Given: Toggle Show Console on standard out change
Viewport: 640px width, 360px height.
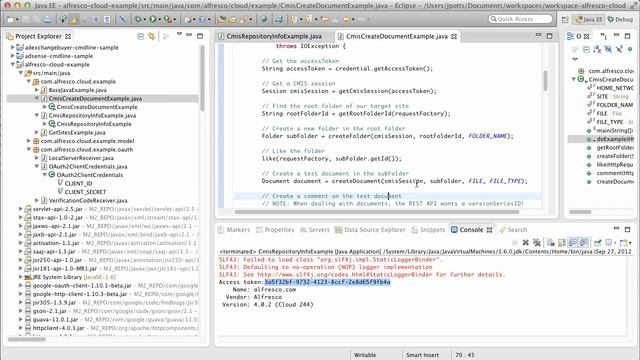Looking at the screenshot, I should [x=573, y=242].
